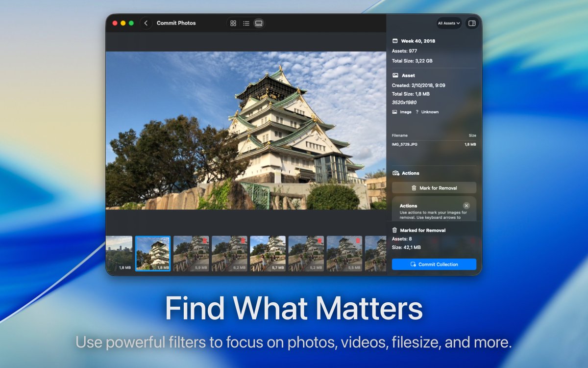Click Commit Collection button

tap(434, 264)
